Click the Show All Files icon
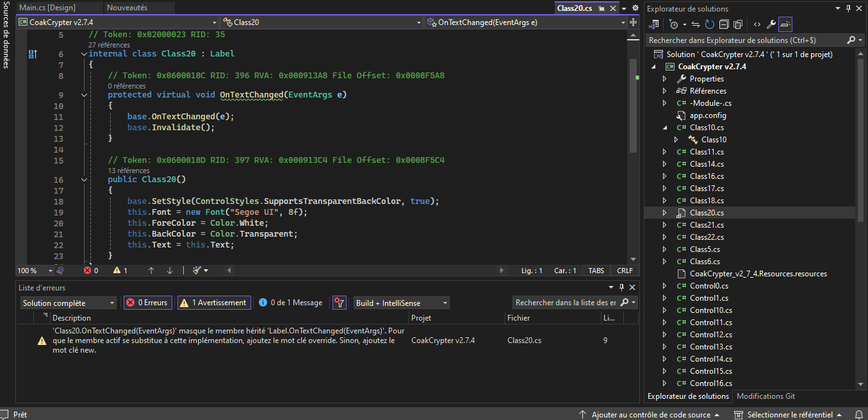Viewport: 868px width, 420px height. click(x=738, y=24)
